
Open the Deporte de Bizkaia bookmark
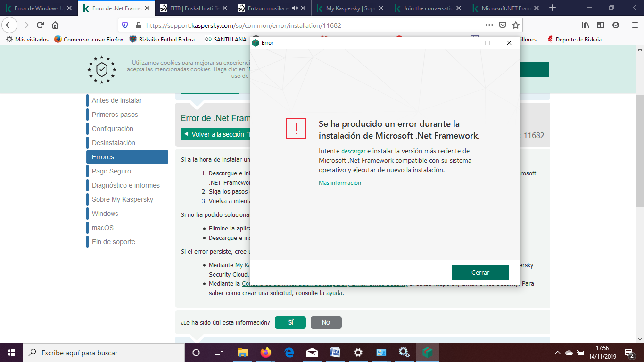pyautogui.click(x=574, y=40)
